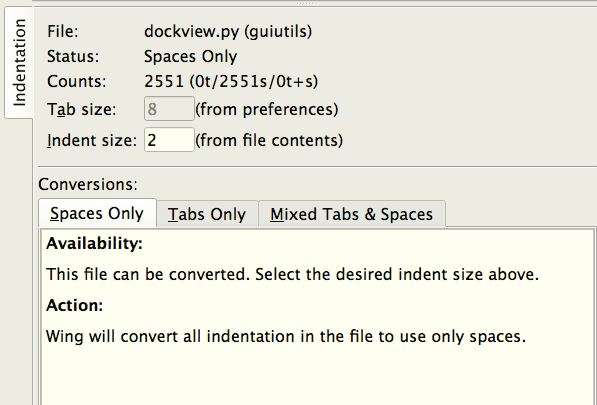597x405 pixels.
Task: Open the Indentation vertical side tab
Action: click(19, 63)
